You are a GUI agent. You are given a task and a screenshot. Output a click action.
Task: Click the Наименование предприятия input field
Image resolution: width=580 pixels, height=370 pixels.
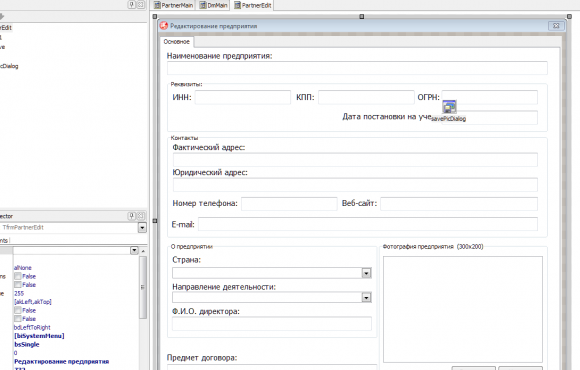[357, 68]
